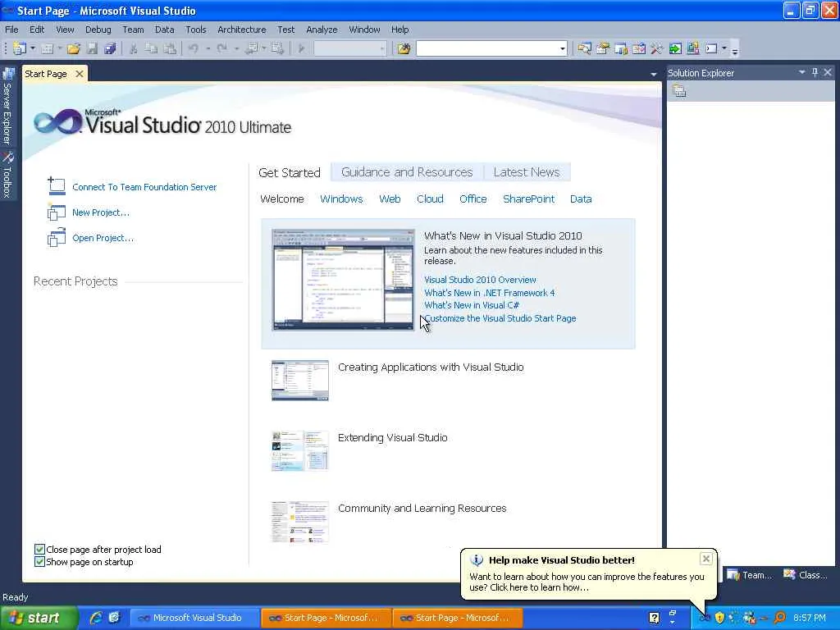This screenshot has width=840, height=630.
Task: Click the Open File folder icon
Action: click(73, 48)
